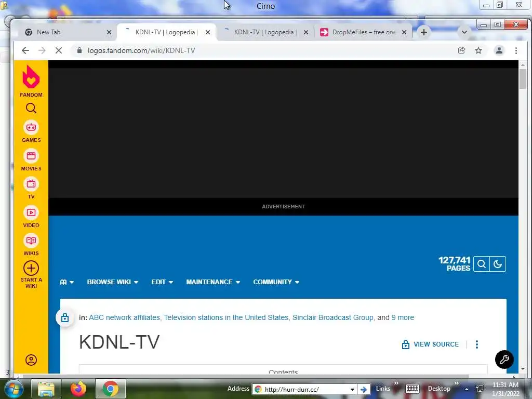Viewport: 532px width, 399px height.
Task: Open user profile icon in Fandom sidebar
Action: click(x=31, y=360)
